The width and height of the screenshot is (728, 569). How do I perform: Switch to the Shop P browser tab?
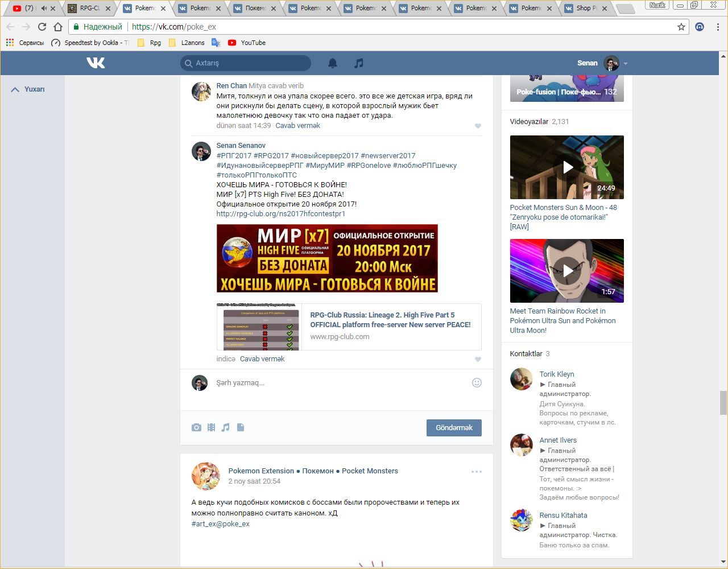pos(585,8)
